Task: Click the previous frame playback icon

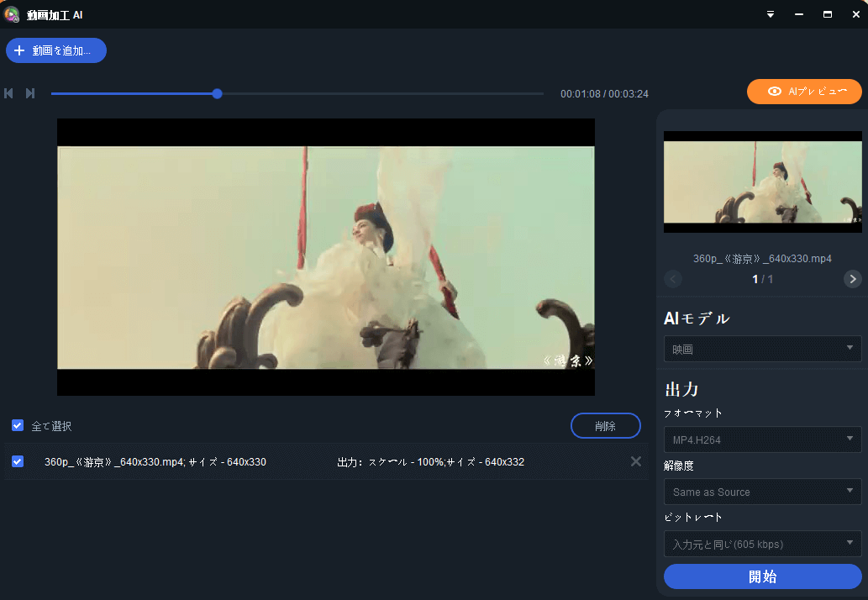Action: click(9, 93)
